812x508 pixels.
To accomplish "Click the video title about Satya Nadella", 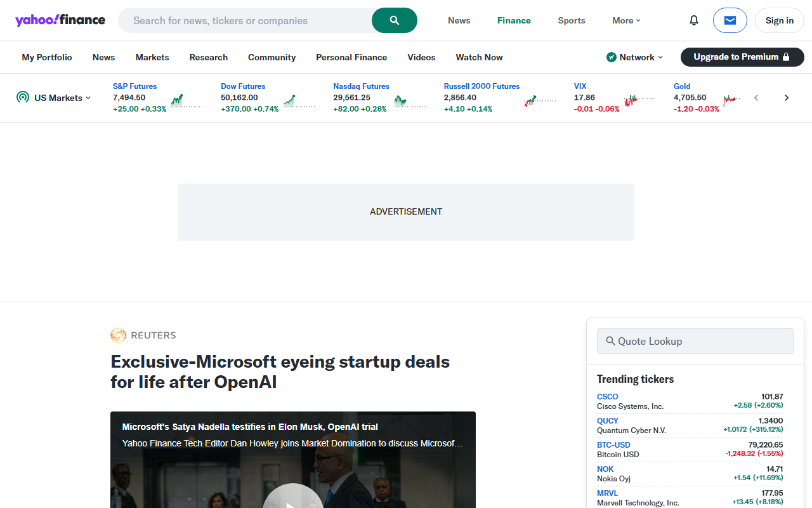I will pyautogui.click(x=250, y=427).
